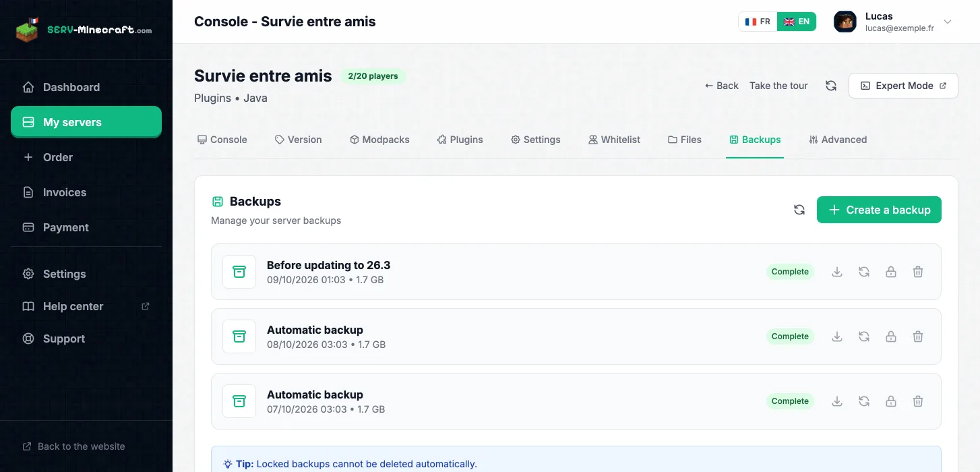Open the Files tab

[x=685, y=140]
